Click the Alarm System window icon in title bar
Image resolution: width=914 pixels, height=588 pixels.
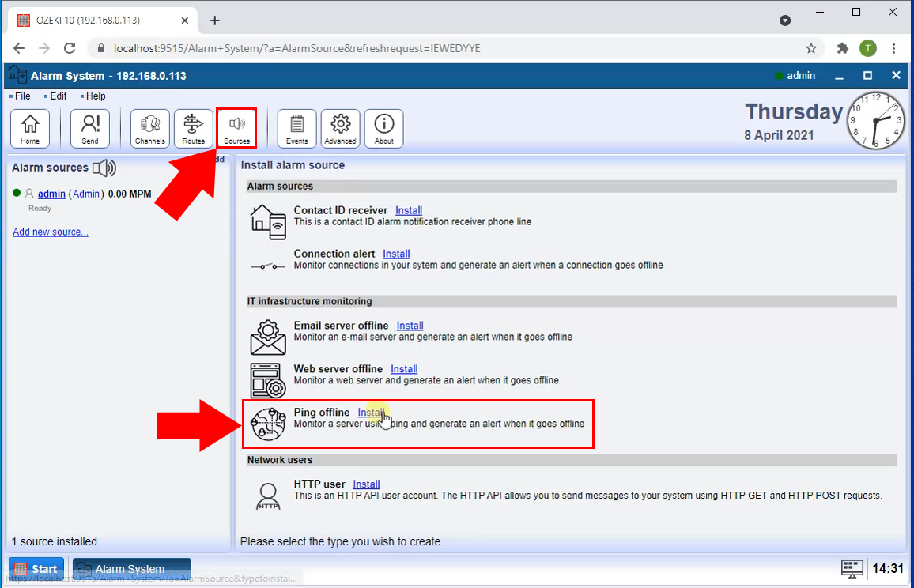[17, 75]
